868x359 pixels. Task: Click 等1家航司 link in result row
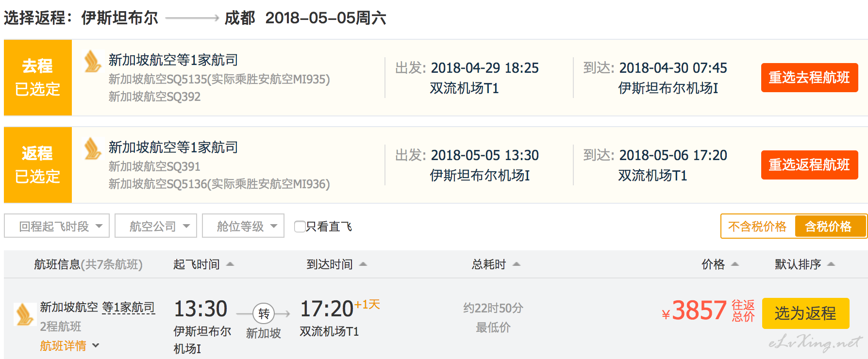pos(129,307)
